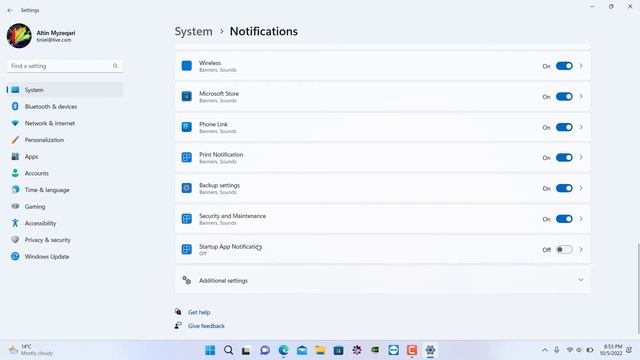Open Accessibility settings
The image size is (640, 360).
[65, 223]
